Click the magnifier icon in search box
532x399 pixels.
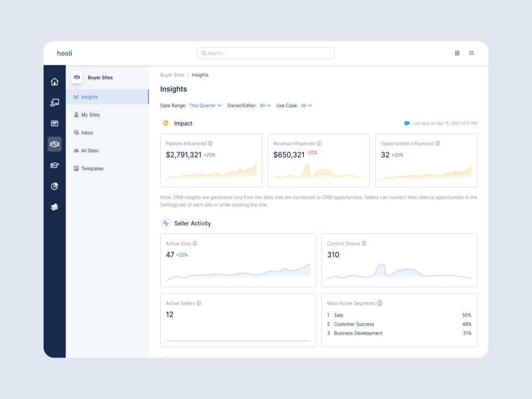pyautogui.click(x=204, y=53)
